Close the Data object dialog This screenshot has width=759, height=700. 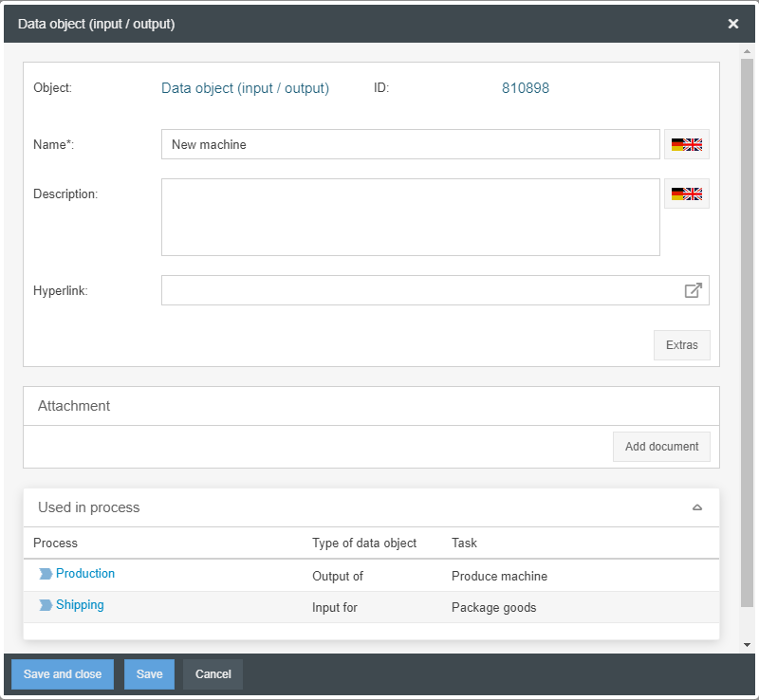pyautogui.click(x=733, y=24)
